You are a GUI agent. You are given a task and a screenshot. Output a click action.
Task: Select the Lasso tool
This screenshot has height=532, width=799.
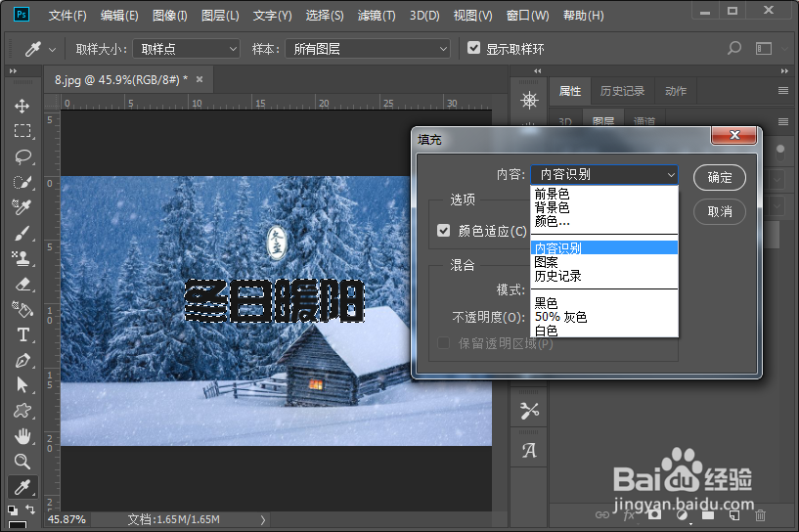22,156
